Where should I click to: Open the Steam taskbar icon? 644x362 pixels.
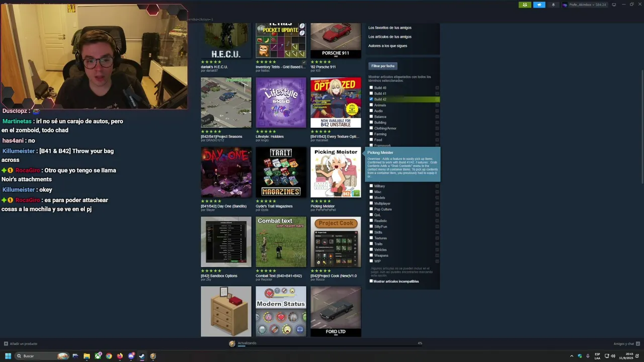142,356
